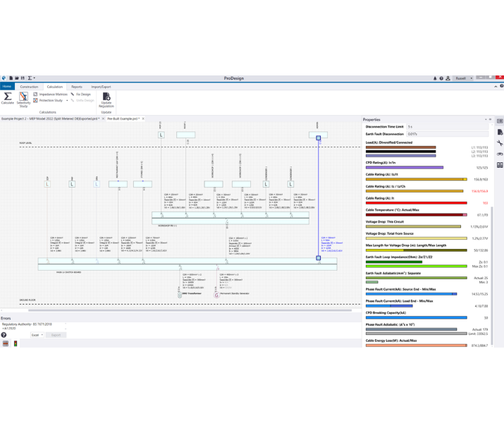
Task: Click the Home button
Action: tap(7, 87)
